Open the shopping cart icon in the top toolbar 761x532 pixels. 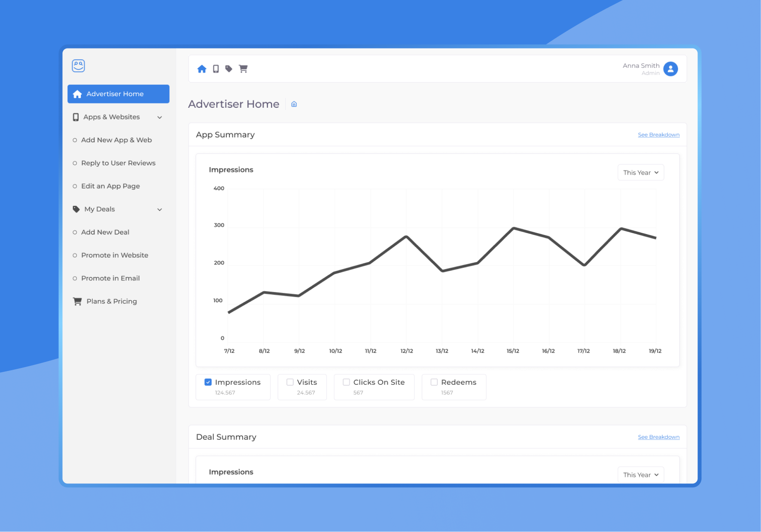[x=244, y=69]
